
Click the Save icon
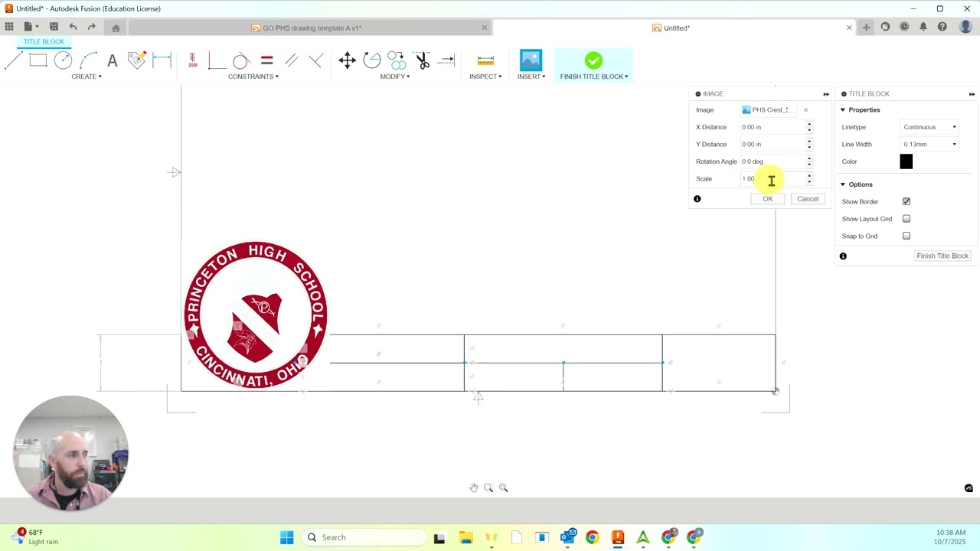tap(54, 27)
